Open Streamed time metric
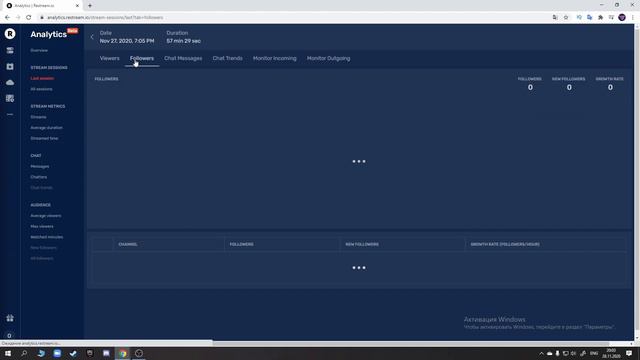The height and width of the screenshot is (360, 640). tap(44, 138)
